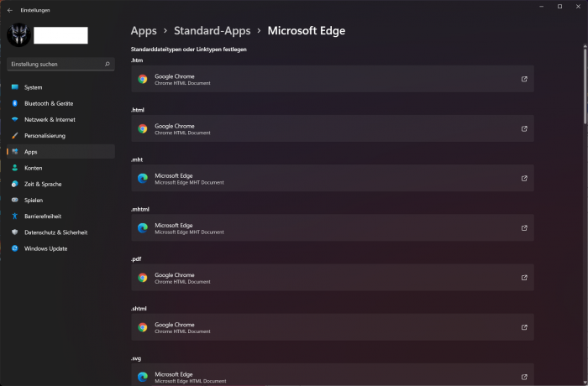The width and height of the screenshot is (588, 386).
Task: Click the Konten person icon
Action: coord(15,168)
